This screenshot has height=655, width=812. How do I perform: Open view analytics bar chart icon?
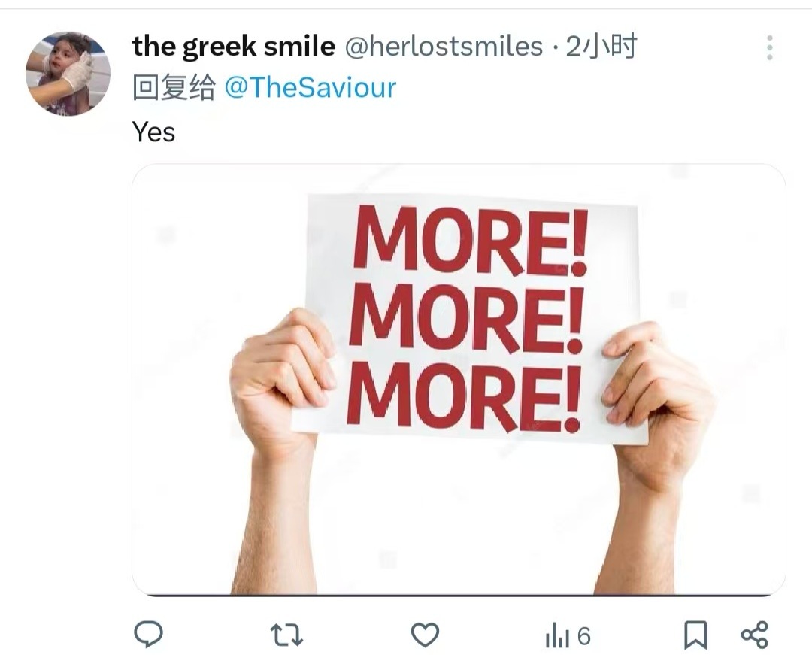[x=556, y=637]
